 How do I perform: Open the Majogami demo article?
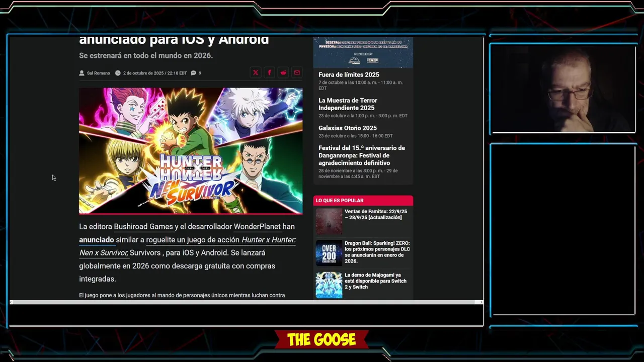(375, 281)
